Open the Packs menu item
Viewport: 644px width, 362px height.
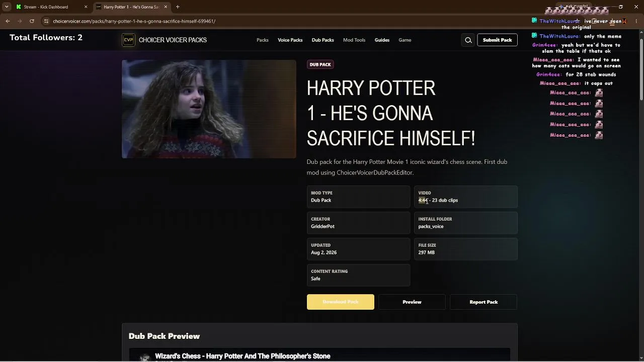(263, 40)
